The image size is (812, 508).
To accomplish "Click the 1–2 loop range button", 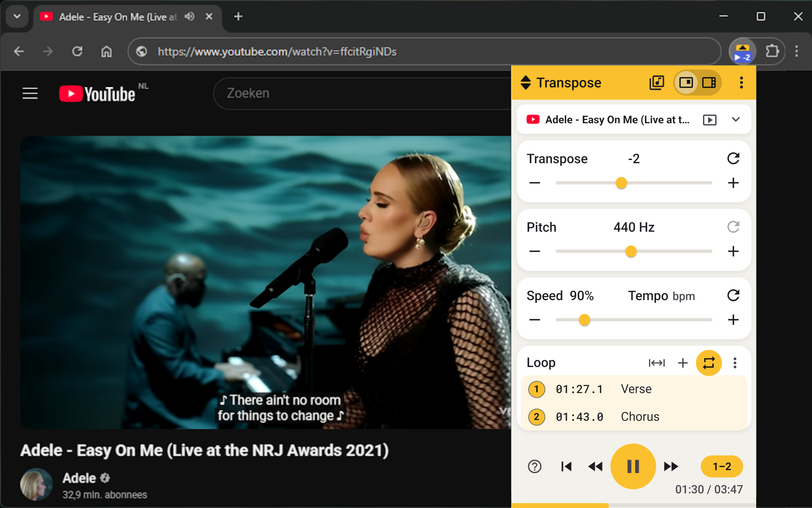I will pos(722,466).
